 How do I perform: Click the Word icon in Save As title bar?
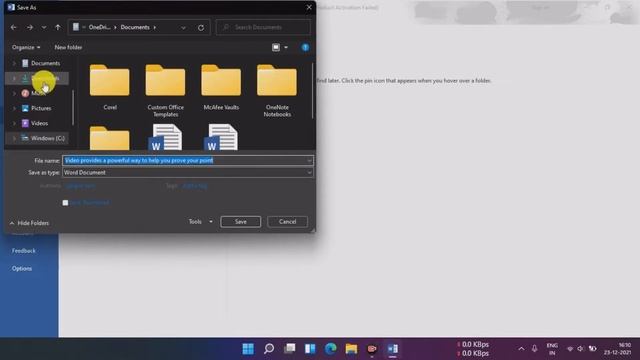11,7
